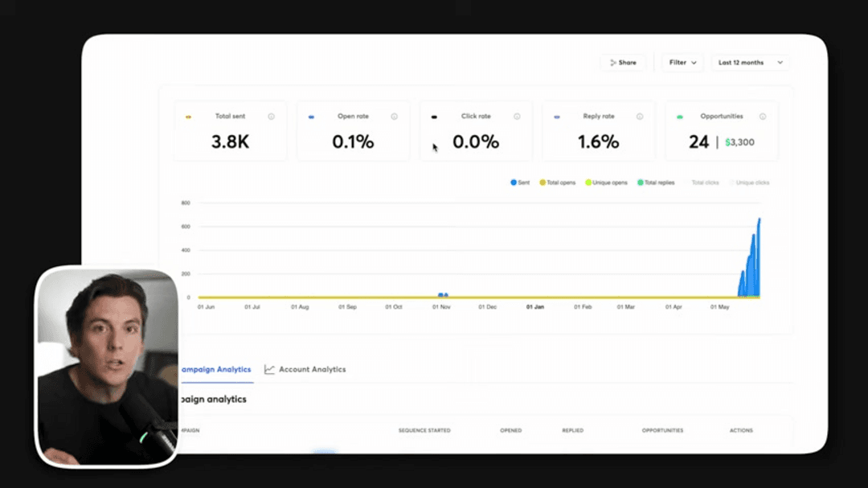Click the green Opportunities icon
The height and width of the screenshot is (488, 868).
click(x=679, y=116)
